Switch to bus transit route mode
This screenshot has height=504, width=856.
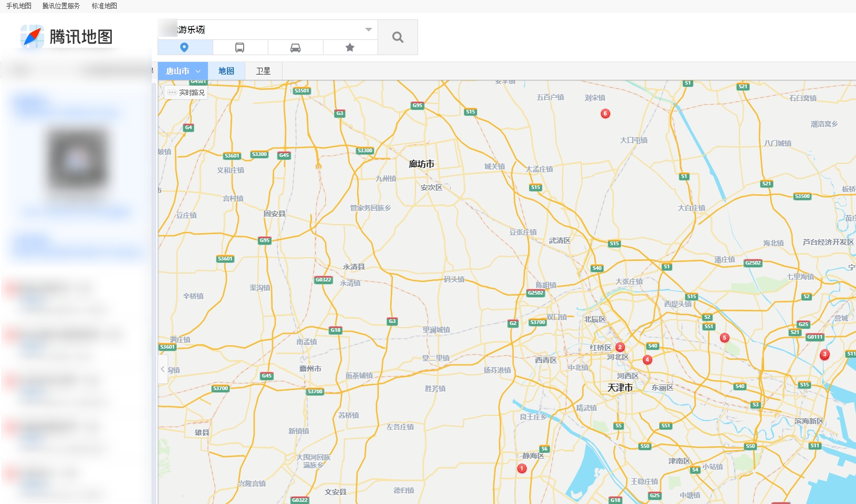[239, 48]
